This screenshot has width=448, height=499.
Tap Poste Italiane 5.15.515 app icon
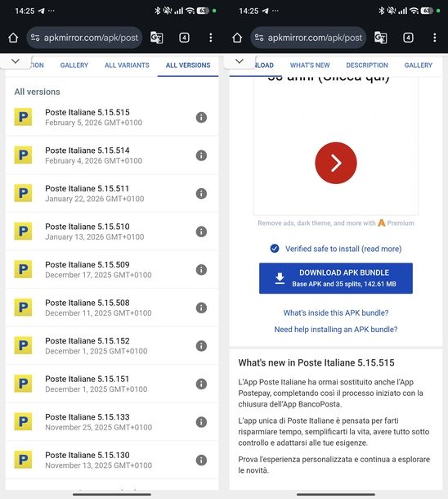(x=23, y=117)
